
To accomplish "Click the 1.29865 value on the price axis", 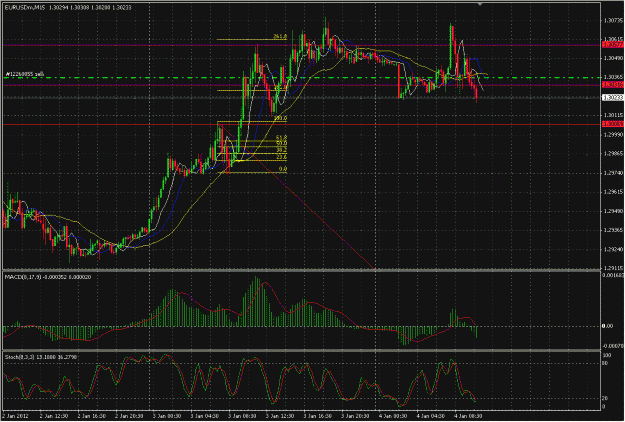I will (x=613, y=154).
